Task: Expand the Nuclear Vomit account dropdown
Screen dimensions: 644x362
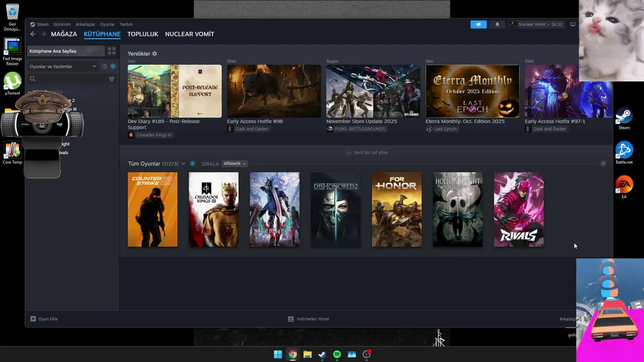Action: 536,24
